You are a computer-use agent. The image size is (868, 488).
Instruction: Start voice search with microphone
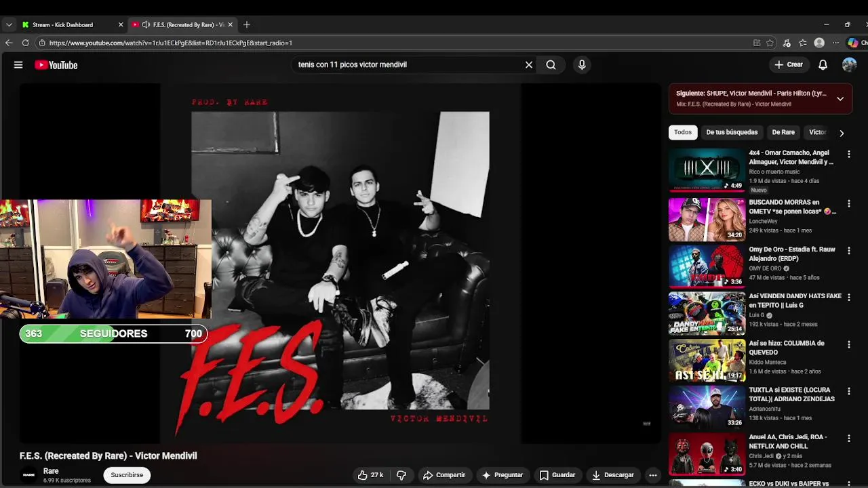[x=581, y=65]
